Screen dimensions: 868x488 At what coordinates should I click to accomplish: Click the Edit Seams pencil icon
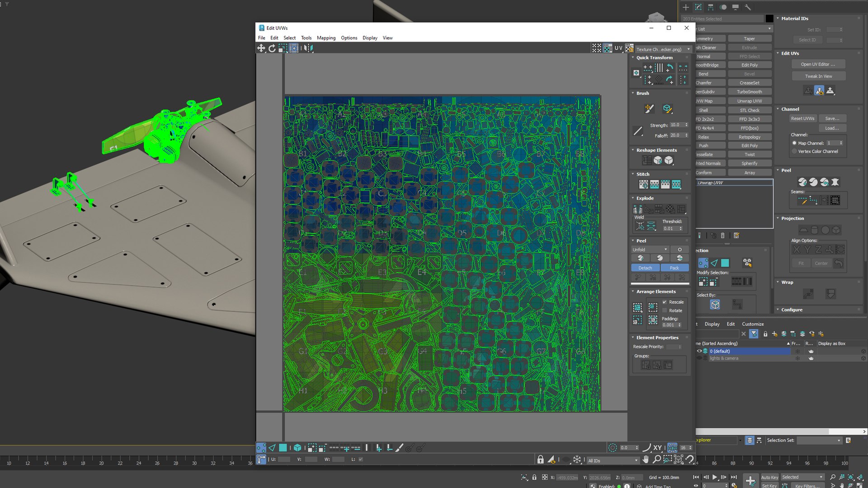tap(802, 200)
